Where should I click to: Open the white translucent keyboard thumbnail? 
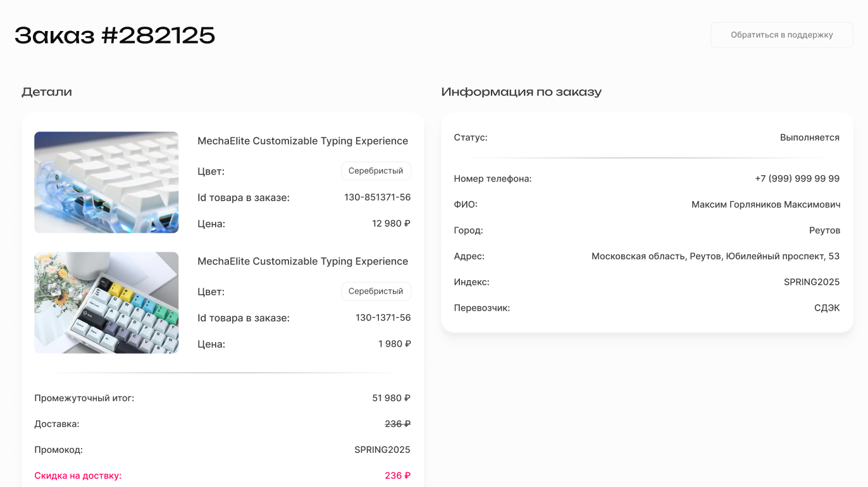point(106,182)
